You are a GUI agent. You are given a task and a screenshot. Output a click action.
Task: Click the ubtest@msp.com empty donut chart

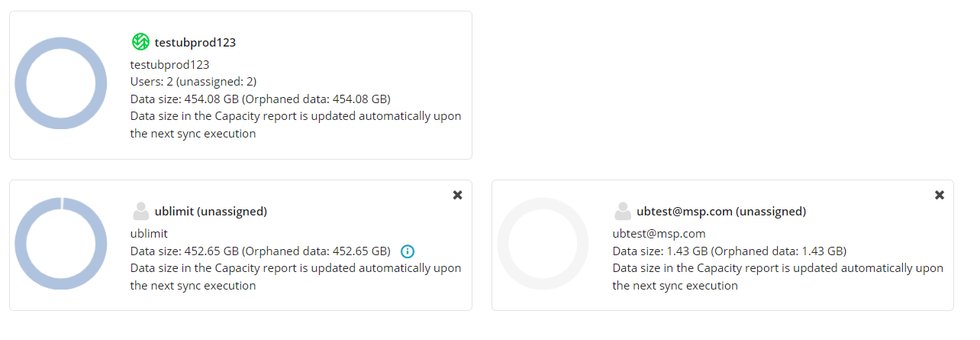(x=543, y=244)
